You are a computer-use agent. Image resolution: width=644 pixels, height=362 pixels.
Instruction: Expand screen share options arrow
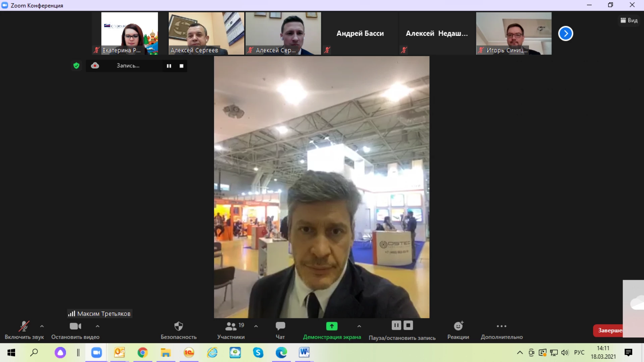pos(359,326)
